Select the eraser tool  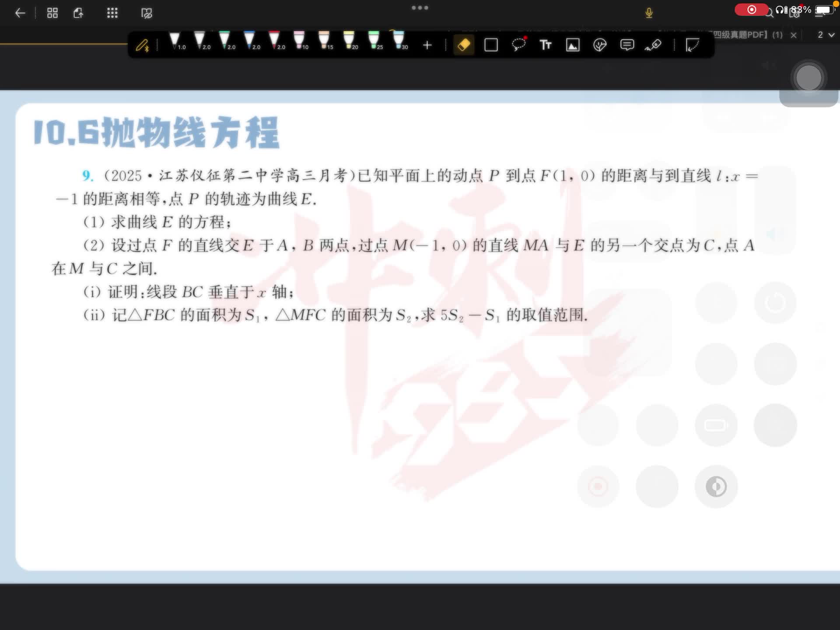pyautogui.click(x=464, y=45)
